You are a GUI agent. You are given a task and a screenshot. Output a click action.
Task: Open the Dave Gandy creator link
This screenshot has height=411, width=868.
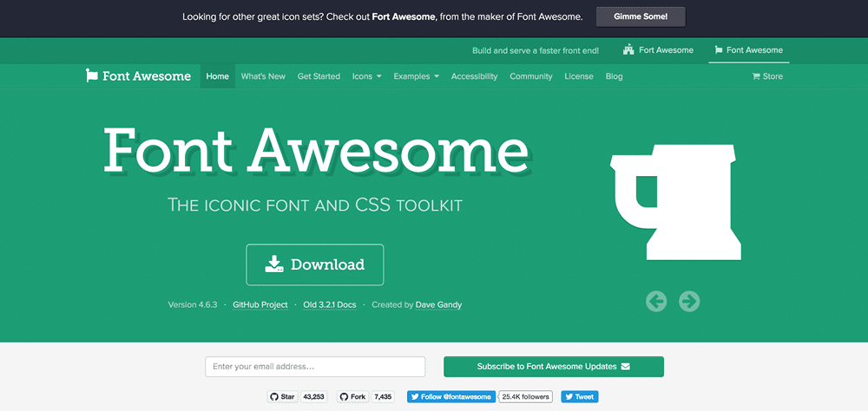tap(438, 305)
